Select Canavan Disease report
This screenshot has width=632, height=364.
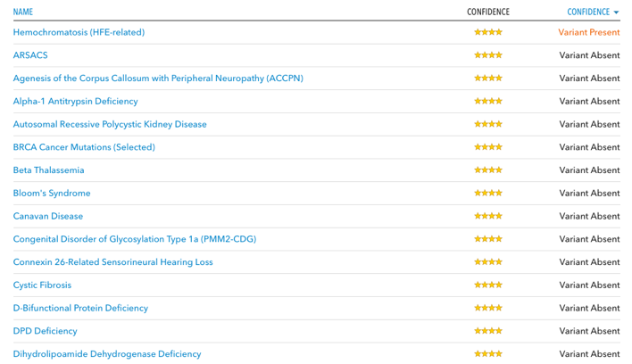48,216
